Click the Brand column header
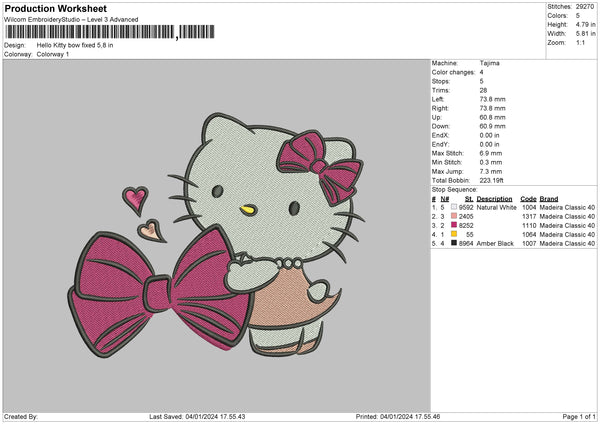The height and width of the screenshot is (424, 600). coord(549,199)
